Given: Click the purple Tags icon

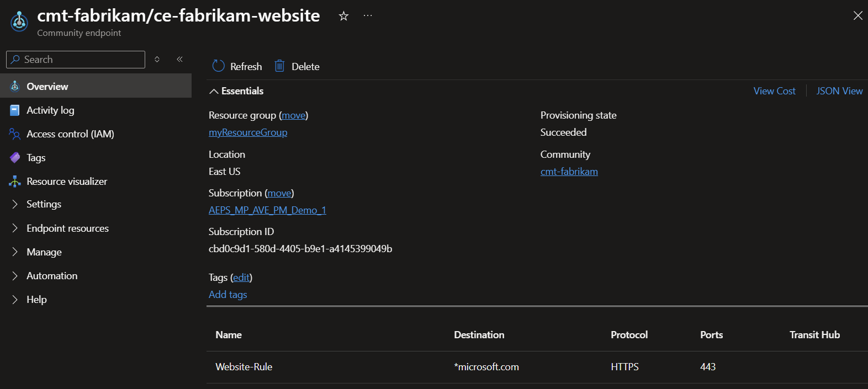Looking at the screenshot, I should [x=15, y=158].
